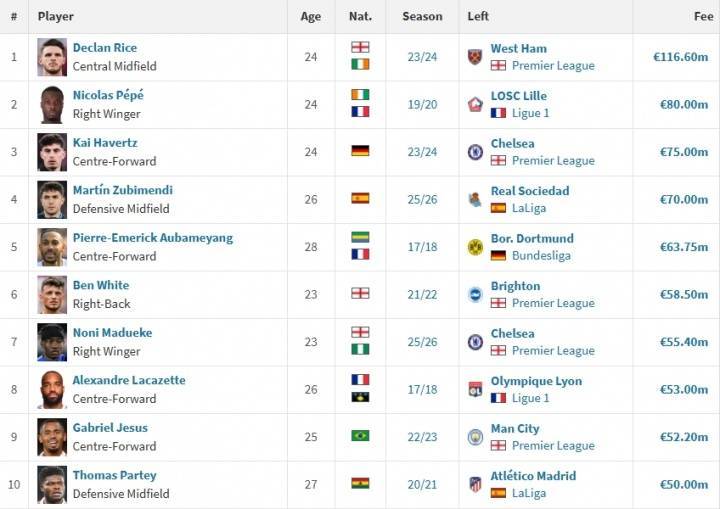Click the Atlético Madrid club crest

(475, 485)
